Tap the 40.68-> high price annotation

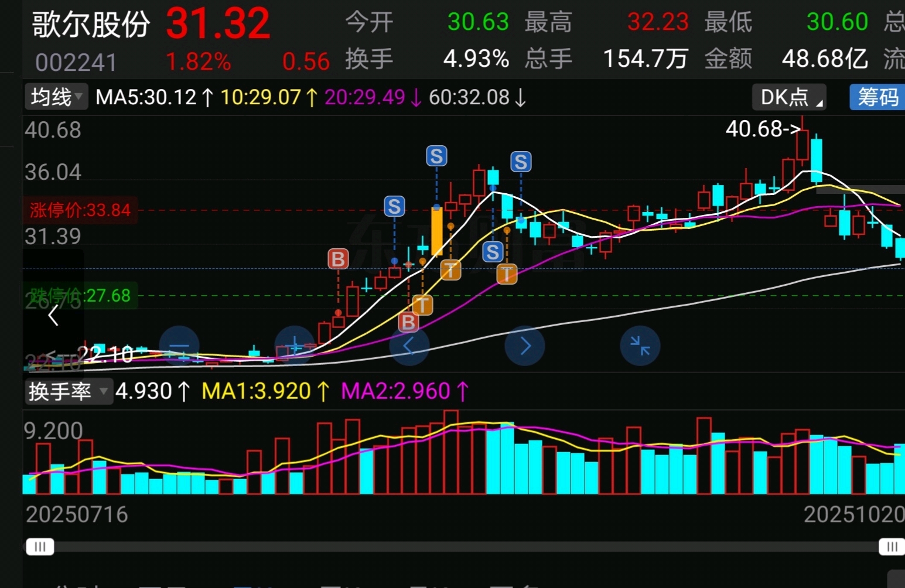tap(763, 129)
